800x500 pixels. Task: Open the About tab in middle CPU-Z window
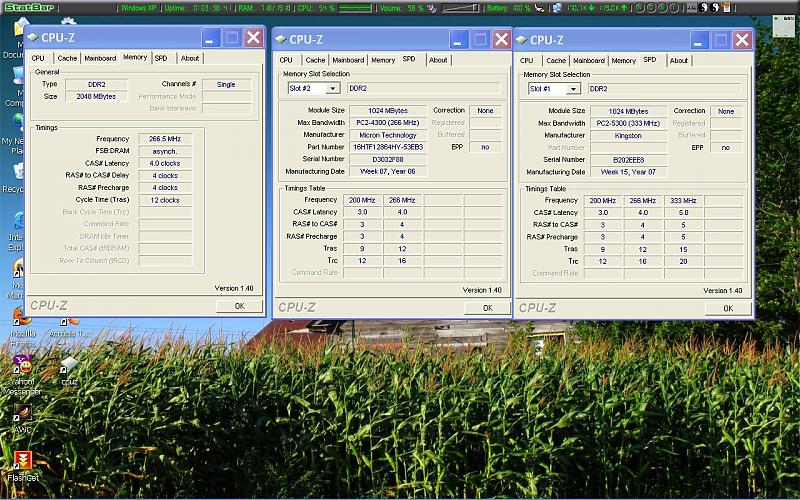point(438,60)
